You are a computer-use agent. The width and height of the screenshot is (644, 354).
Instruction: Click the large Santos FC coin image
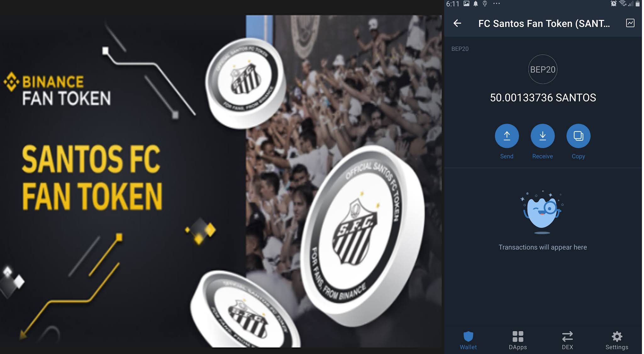[x=362, y=236]
